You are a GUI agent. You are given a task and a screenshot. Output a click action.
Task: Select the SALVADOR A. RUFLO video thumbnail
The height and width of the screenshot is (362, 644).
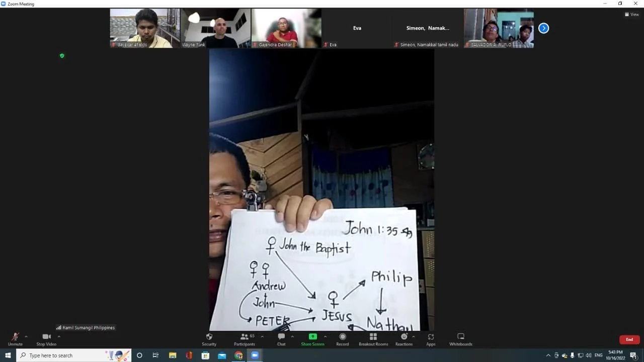pyautogui.click(x=499, y=28)
